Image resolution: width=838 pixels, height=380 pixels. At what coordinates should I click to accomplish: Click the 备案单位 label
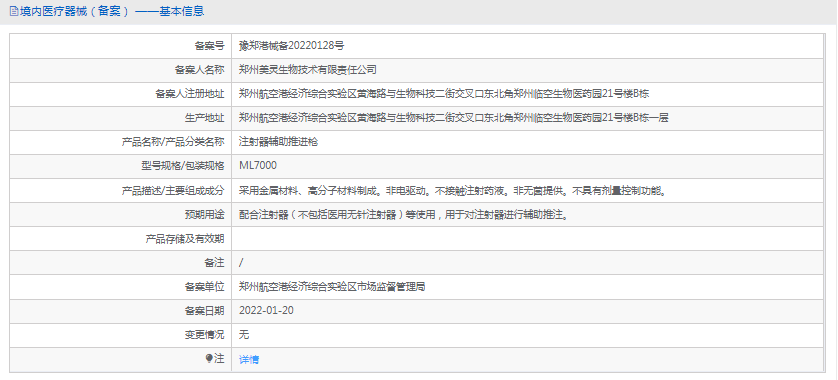(205, 287)
